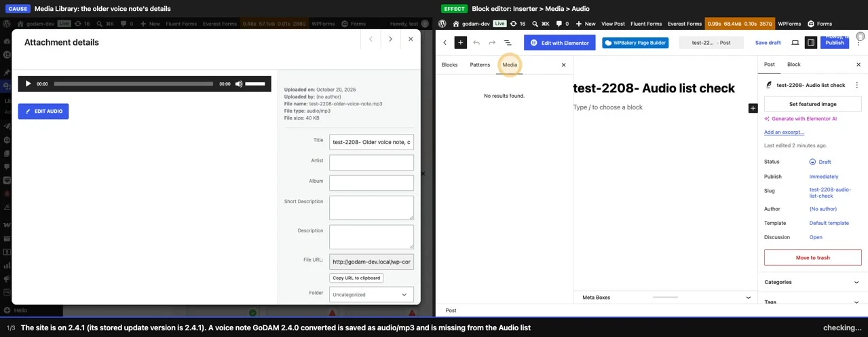This screenshot has width=868, height=337.
Task: Open the WordPress logo menu in block editor window
Action: click(x=442, y=24)
